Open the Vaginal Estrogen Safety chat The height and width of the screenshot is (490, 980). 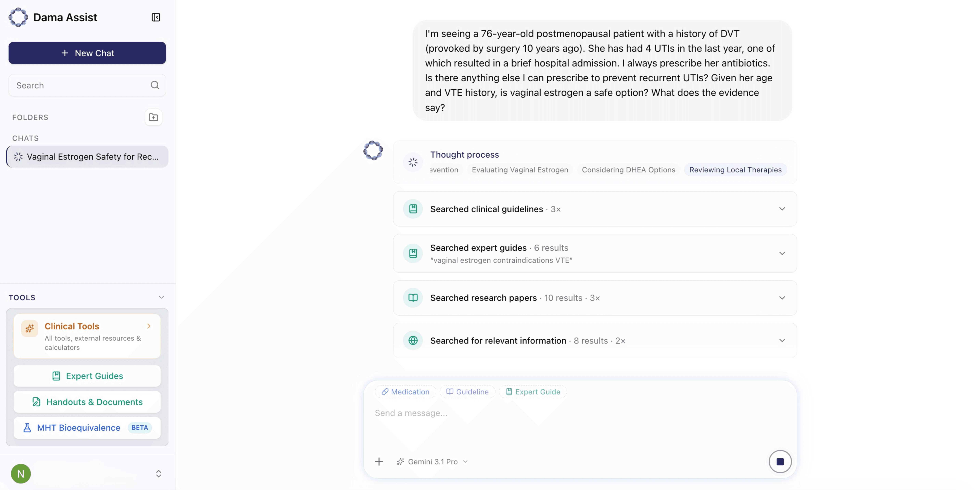(x=87, y=157)
